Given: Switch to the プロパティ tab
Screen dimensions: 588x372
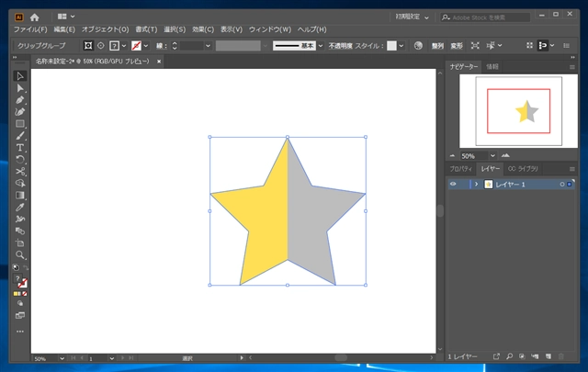Looking at the screenshot, I should (461, 169).
